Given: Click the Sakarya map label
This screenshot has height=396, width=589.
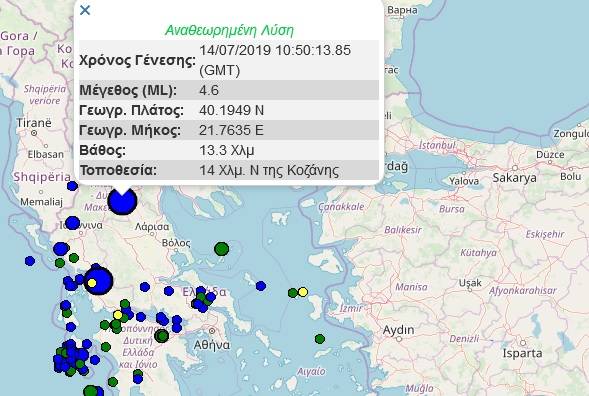Looking at the screenshot, I should coord(514,178).
